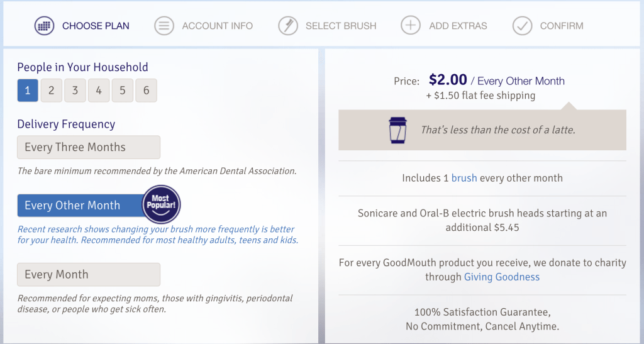Select 1 person in household
The width and height of the screenshot is (644, 344).
point(28,91)
